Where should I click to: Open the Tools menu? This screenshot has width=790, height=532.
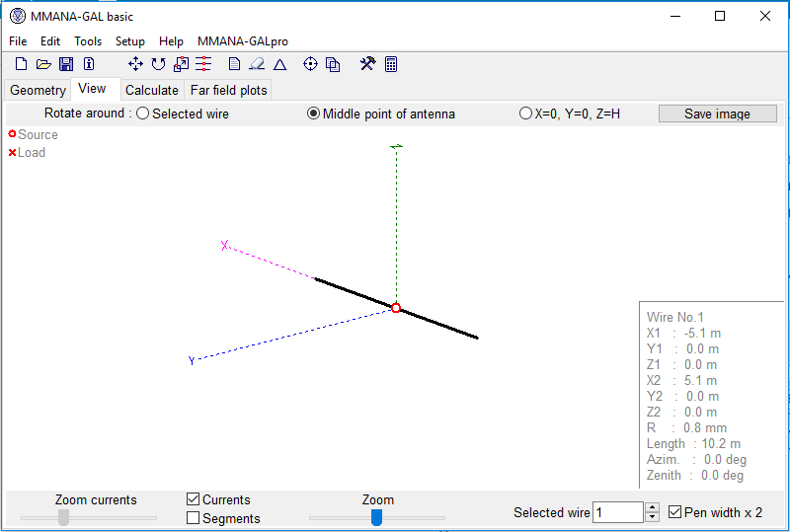88,41
